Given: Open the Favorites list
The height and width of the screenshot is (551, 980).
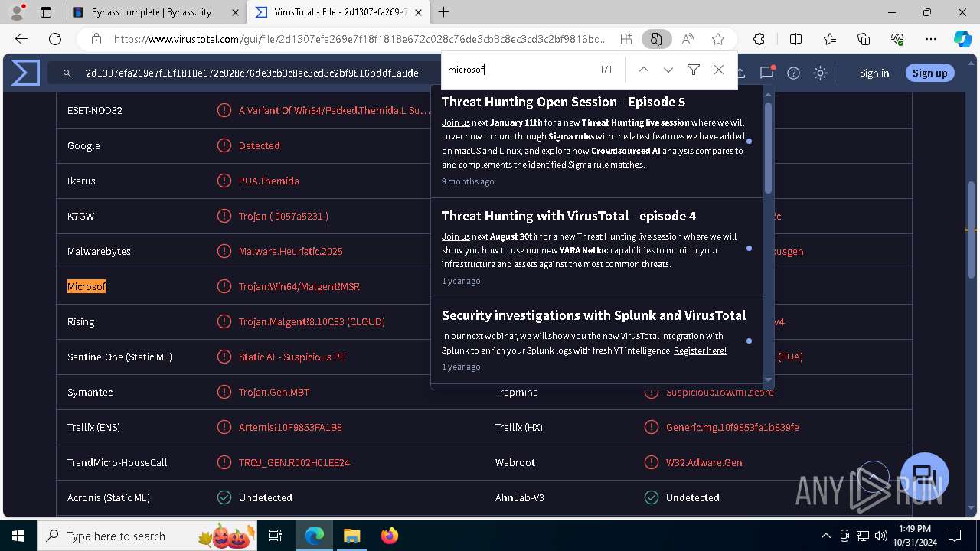Looking at the screenshot, I should [x=830, y=39].
